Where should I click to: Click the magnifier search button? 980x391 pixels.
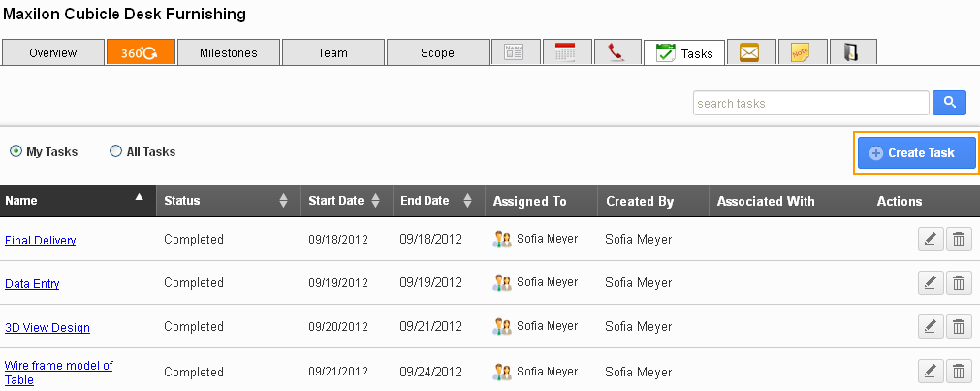pos(949,103)
